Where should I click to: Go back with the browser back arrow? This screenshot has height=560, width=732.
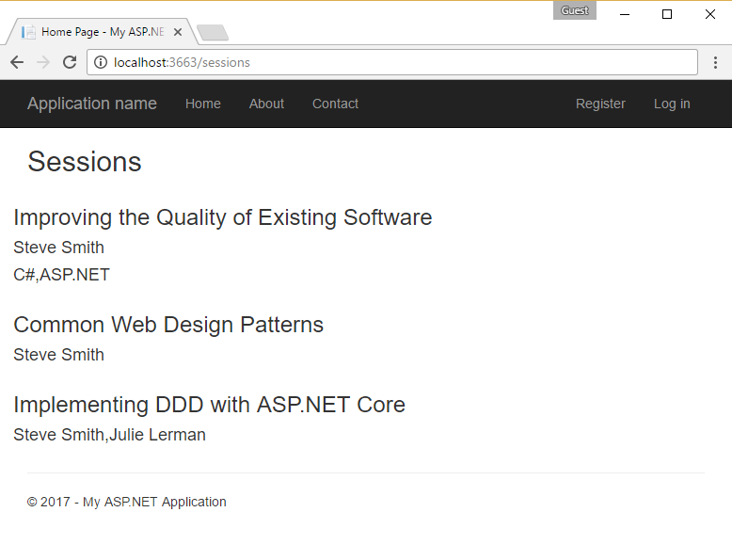click(17, 62)
